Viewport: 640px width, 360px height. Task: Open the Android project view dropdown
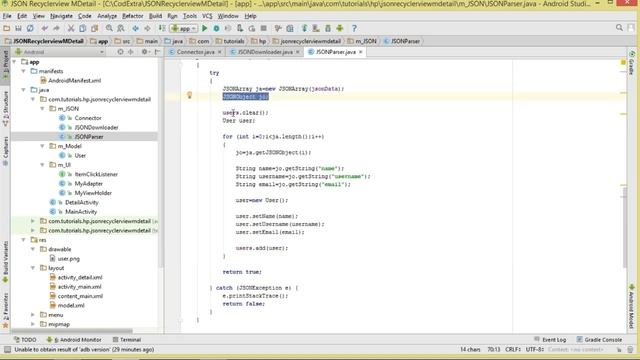coord(59,52)
